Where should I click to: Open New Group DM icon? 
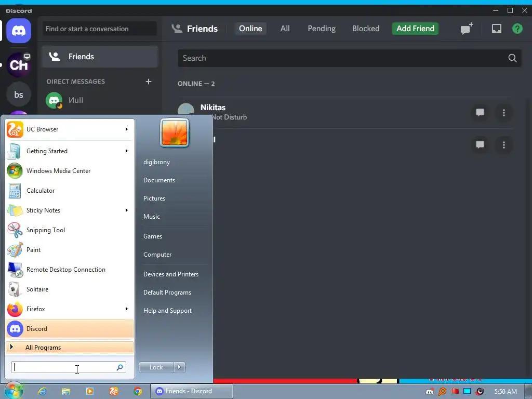point(467,29)
